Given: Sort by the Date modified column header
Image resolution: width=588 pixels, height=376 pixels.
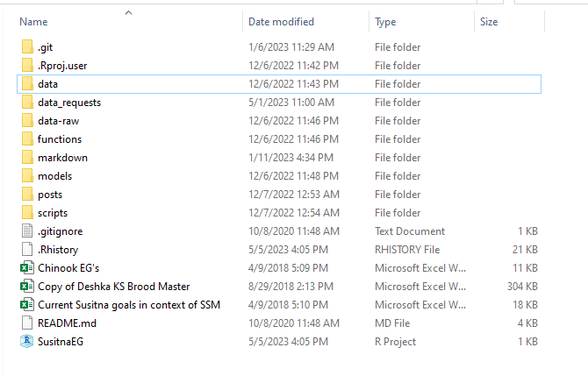Looking at the screenshot, I should click(x=281, y=22).
